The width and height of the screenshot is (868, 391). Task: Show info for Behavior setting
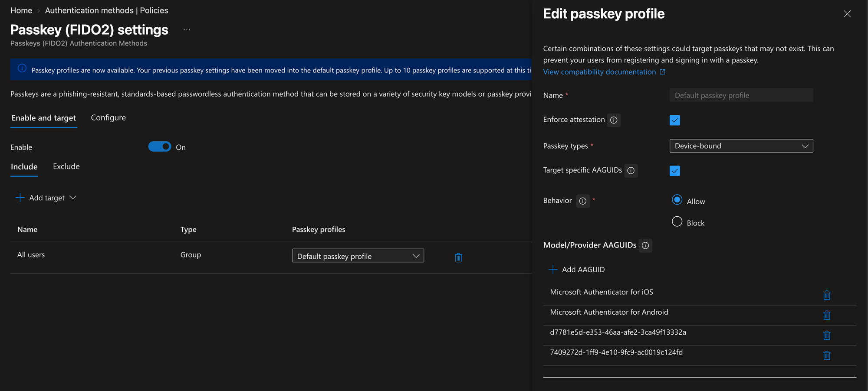pos(583,201)
